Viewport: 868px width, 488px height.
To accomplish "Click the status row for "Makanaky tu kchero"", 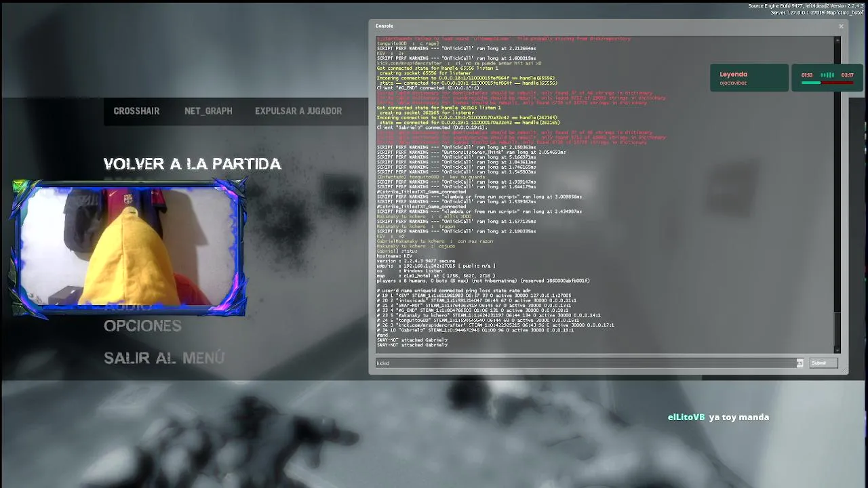I will tap(489, 315).
